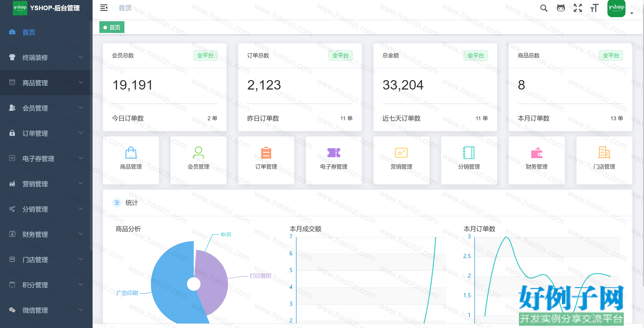Click the 彩贝 pie chart label
This screenshot has height=328, width=644.
point(226,234)
